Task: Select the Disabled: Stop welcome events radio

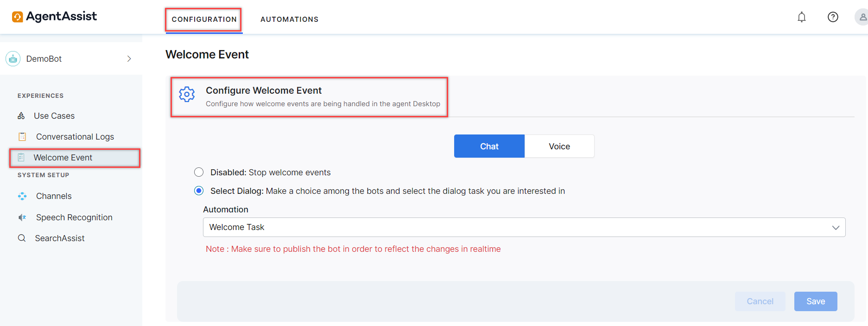Action: [x=199, y=172]
